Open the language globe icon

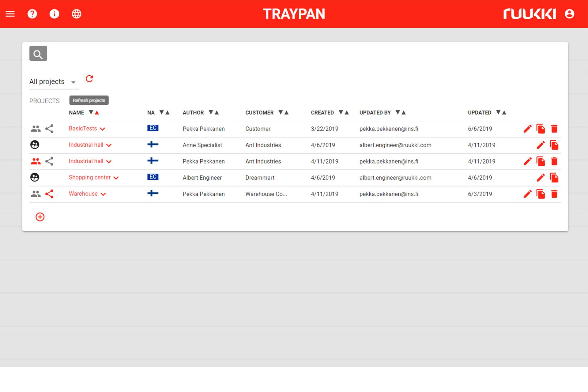pos(77,14)
